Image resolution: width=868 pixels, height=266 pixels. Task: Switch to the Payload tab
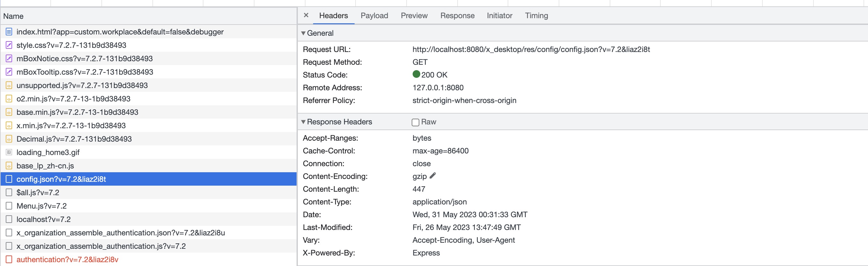tap(374, 16)
